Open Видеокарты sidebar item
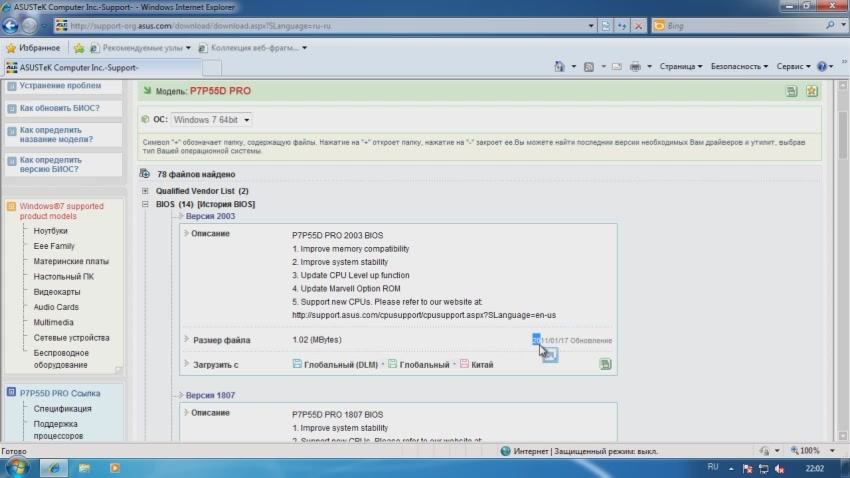This screenshot has width=850, height=478. (57, 292)
